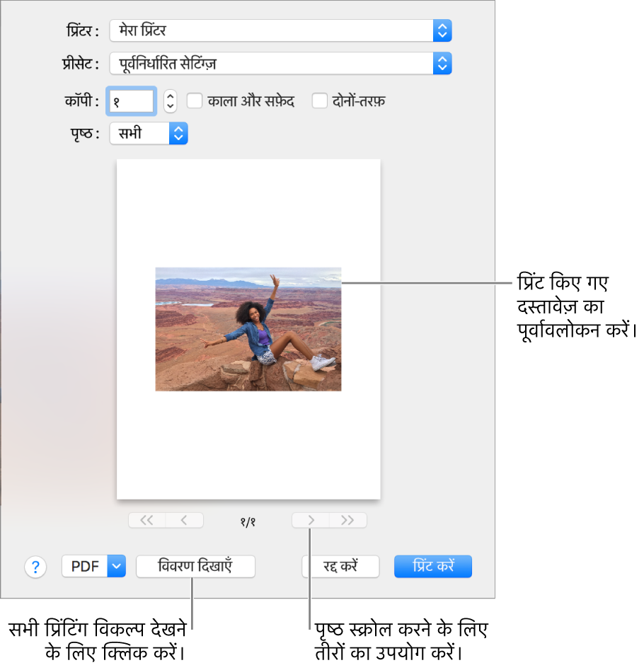644x670 pixels.
Task: Click the प्रिंटर label
Action: (x=83, y=30)
